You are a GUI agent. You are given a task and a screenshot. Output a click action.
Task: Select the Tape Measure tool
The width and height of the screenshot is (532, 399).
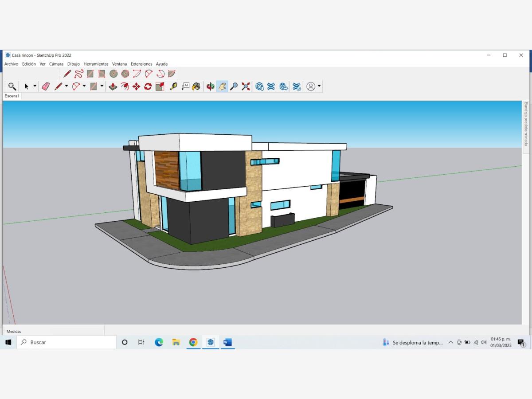[173, 86]
